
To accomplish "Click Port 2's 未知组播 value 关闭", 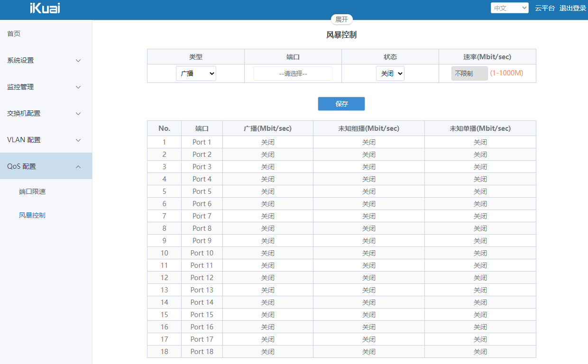I will (x=369, y=155).
